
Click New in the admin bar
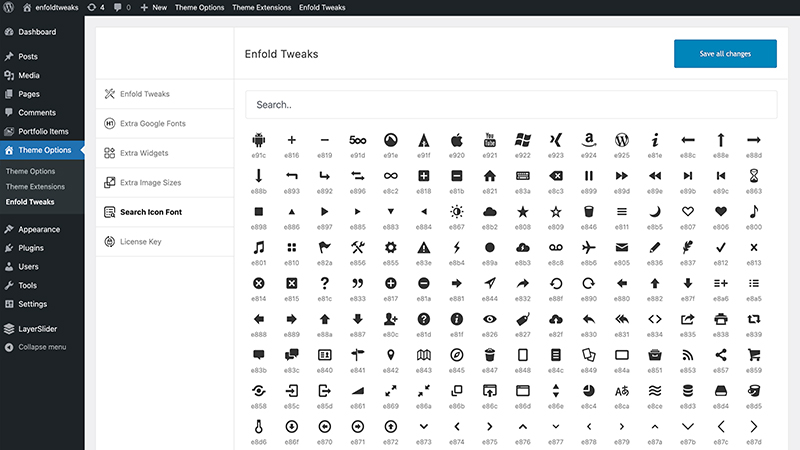coord(154,8)
